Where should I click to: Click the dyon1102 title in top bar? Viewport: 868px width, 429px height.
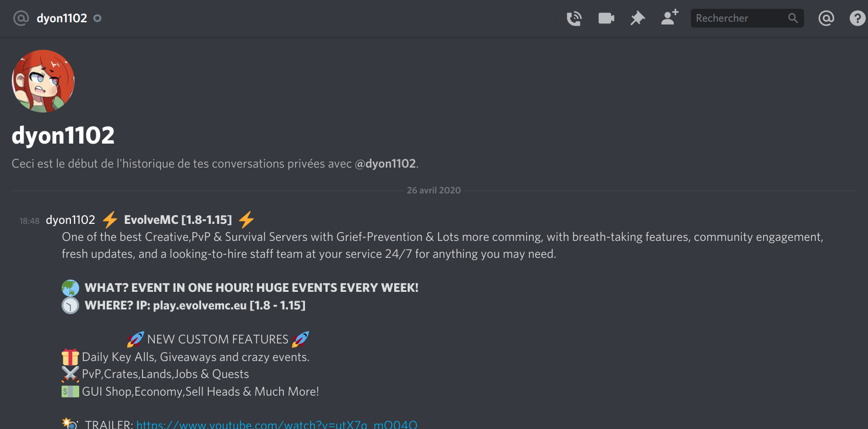tap(62, 18)
